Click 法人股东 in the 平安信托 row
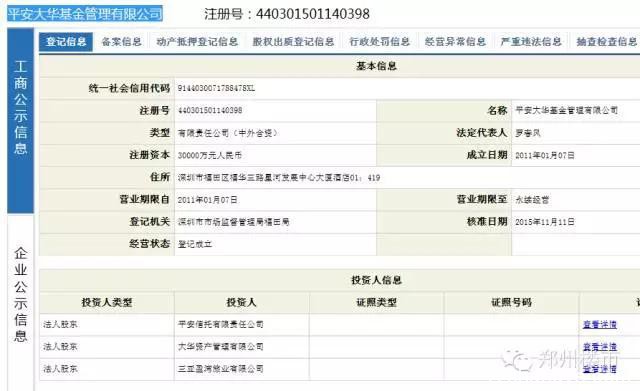Image resolution: width=640 pixels, height=391 pixels. point(60,324)
